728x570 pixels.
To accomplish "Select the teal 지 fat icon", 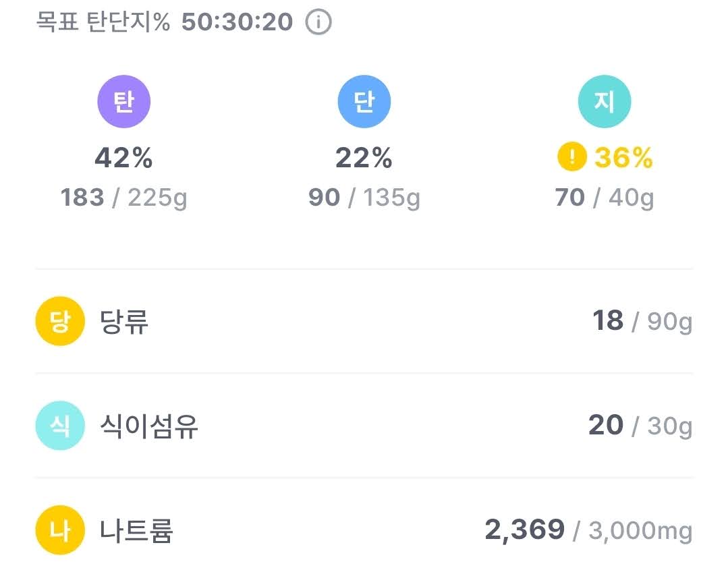I will [x=605, y=101].
